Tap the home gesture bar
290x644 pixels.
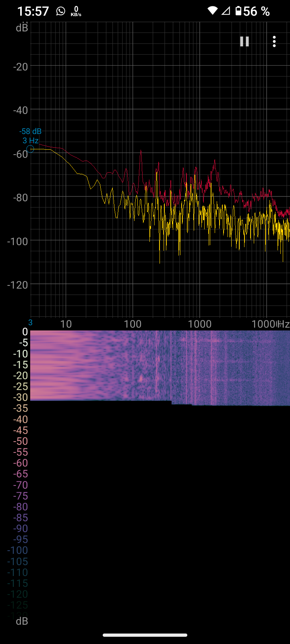pyautogui.click(x=145, y=635)
